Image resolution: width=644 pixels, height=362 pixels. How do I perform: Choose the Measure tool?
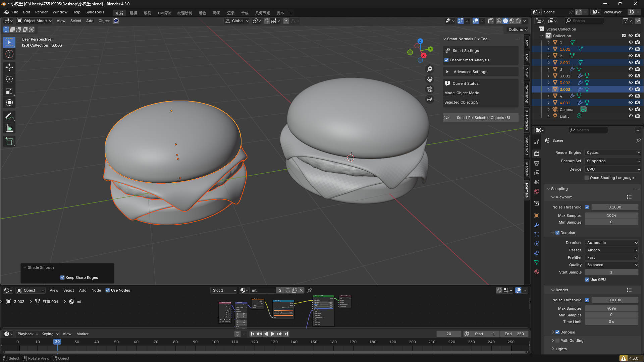(x=9, y=128)
